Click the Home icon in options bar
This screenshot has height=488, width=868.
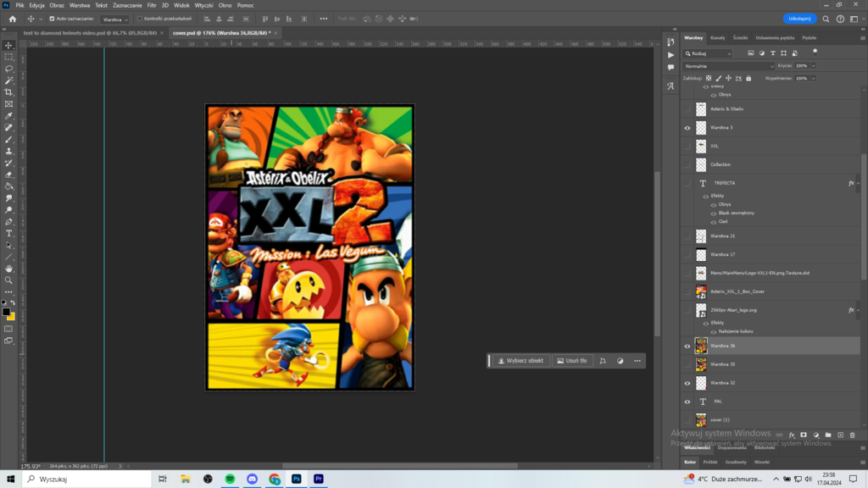pos(12,19)
